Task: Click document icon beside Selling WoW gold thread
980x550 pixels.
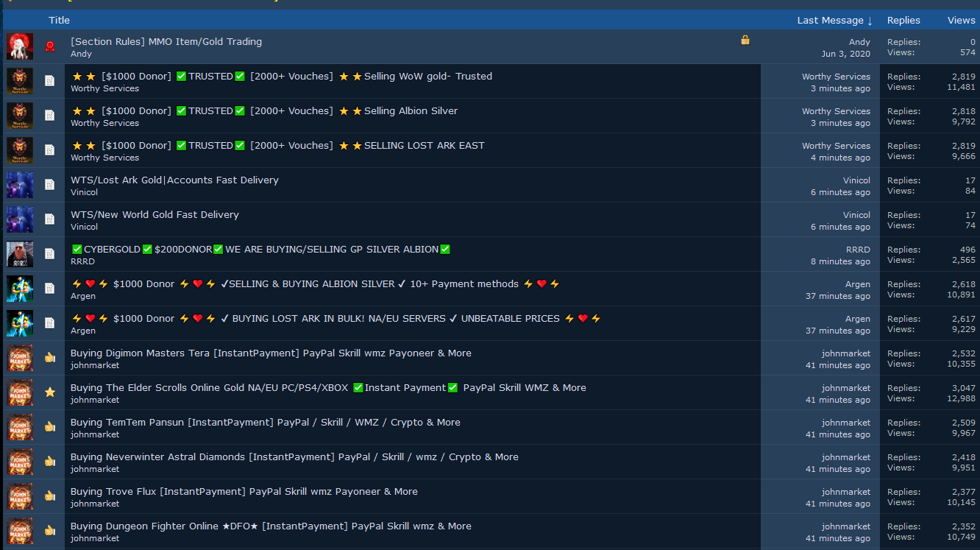Action: click(x=50, y=81)
